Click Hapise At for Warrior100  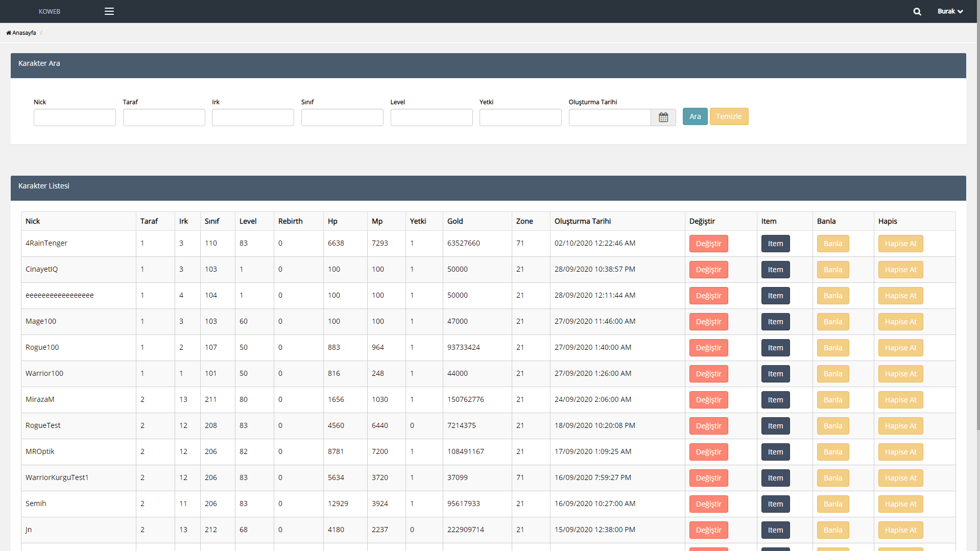coord(900,374)
